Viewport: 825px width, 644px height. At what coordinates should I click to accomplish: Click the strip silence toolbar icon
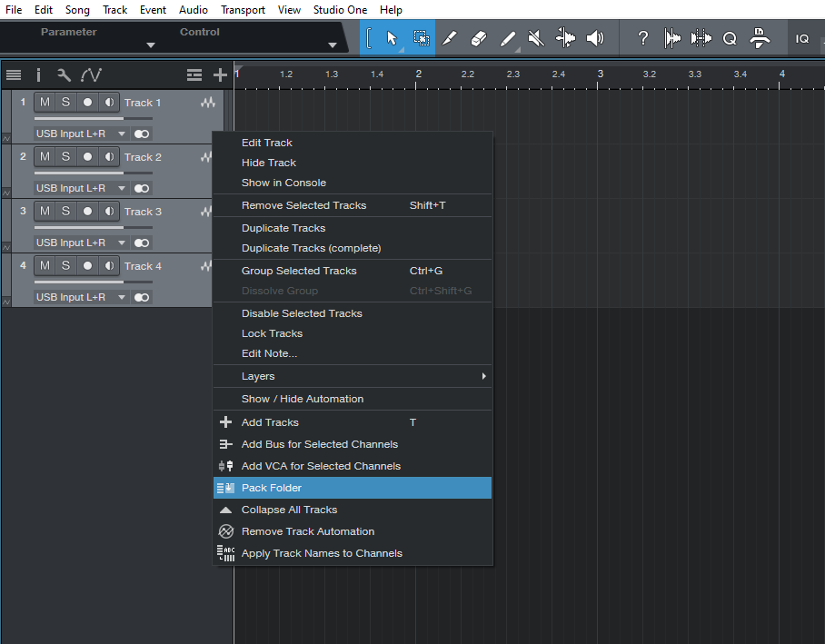click(x=701, y=38)
